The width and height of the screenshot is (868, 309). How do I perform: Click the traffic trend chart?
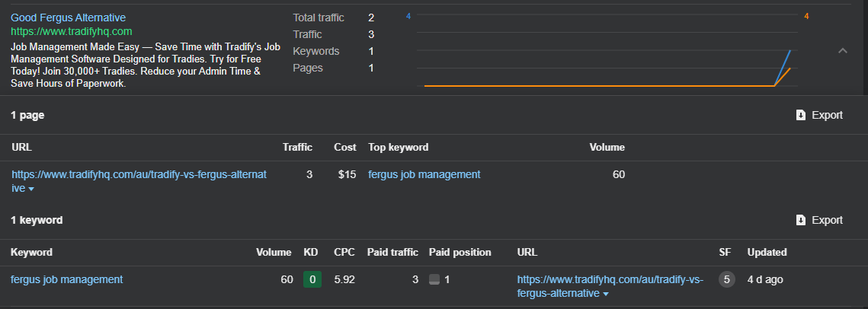click(607, 51)
